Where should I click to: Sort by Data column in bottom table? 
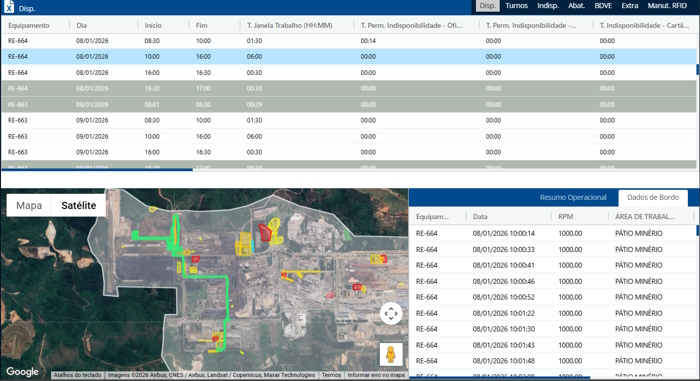[480, 217]
